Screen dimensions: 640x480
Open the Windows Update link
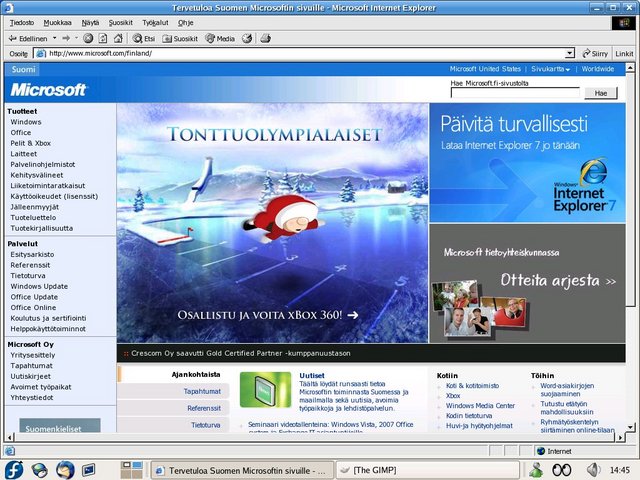tap(39, 287)
